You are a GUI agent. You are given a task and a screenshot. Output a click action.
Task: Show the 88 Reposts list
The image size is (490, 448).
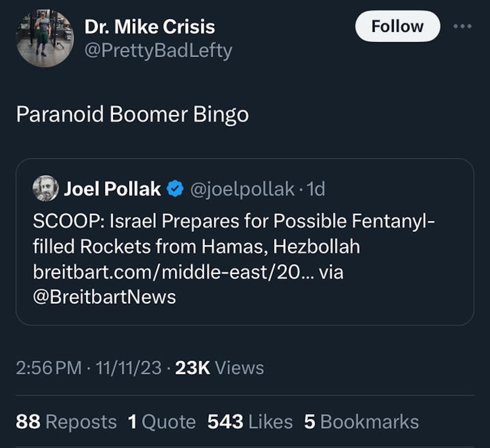[x=66, y=422]
